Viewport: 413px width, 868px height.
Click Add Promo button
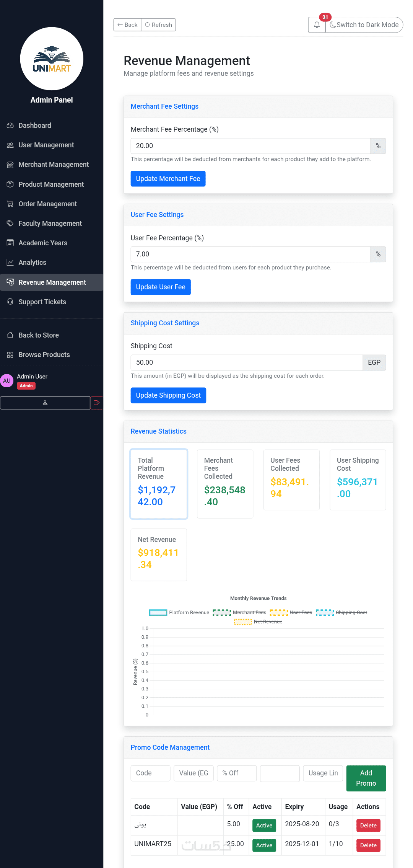point(366,778)
